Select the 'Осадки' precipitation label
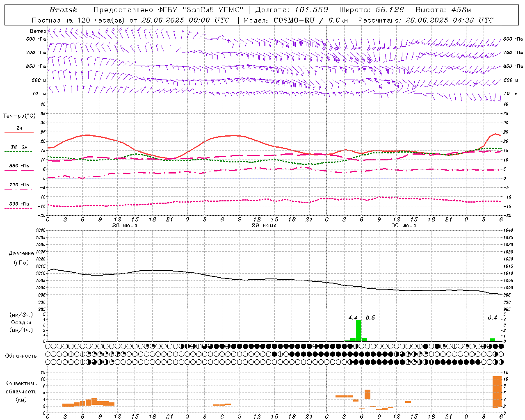The width and height of the screenshot is (525, 420). click(x=21, y=322)
